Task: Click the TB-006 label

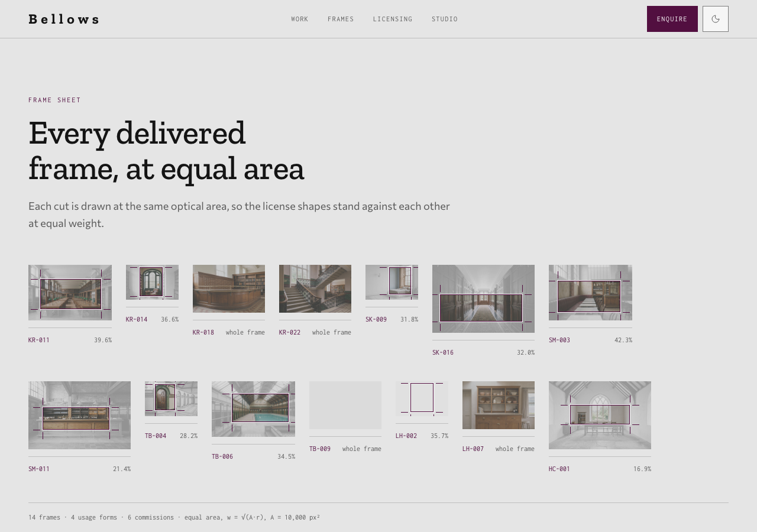Action: 222,456
